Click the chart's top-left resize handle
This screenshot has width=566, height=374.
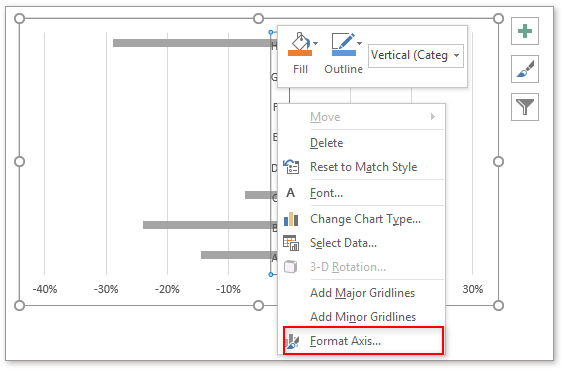coord(19,18)
